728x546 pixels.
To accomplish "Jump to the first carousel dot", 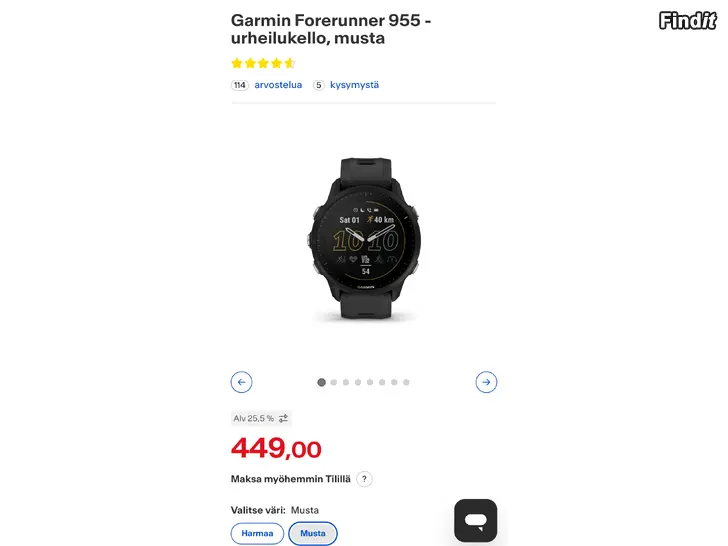I will (x=321, y=382).
